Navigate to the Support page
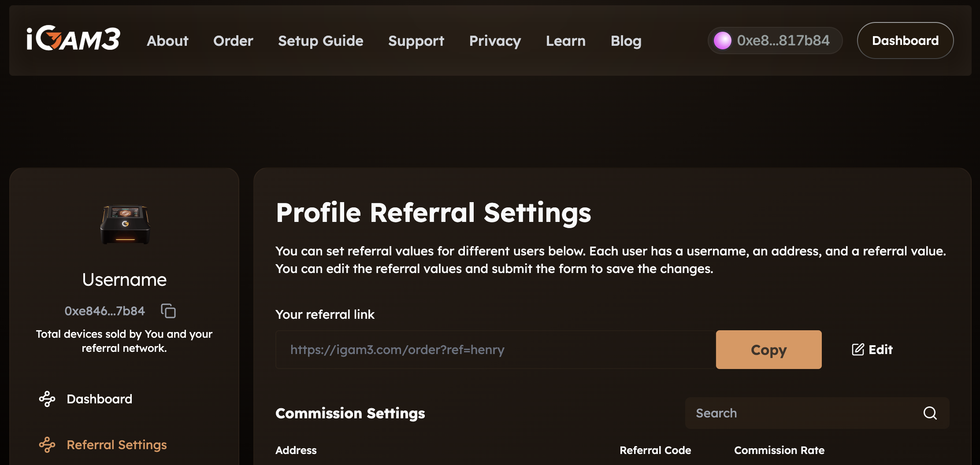980x465 pixels. click(416, 41)
